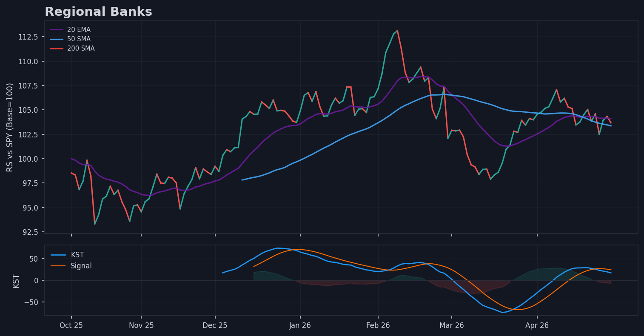Select the 200 SMA legend label
Screen dimensions: 644x336
(x=81, y=48)
